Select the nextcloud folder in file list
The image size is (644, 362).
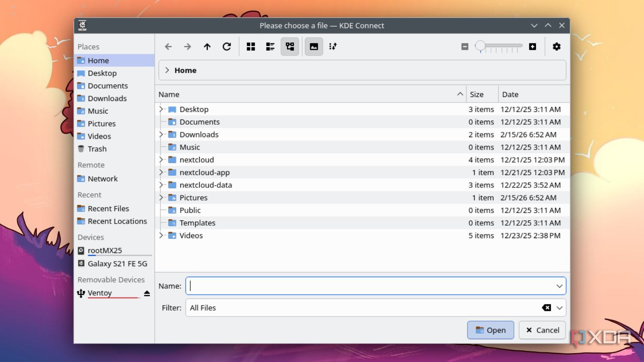(362, 160)
